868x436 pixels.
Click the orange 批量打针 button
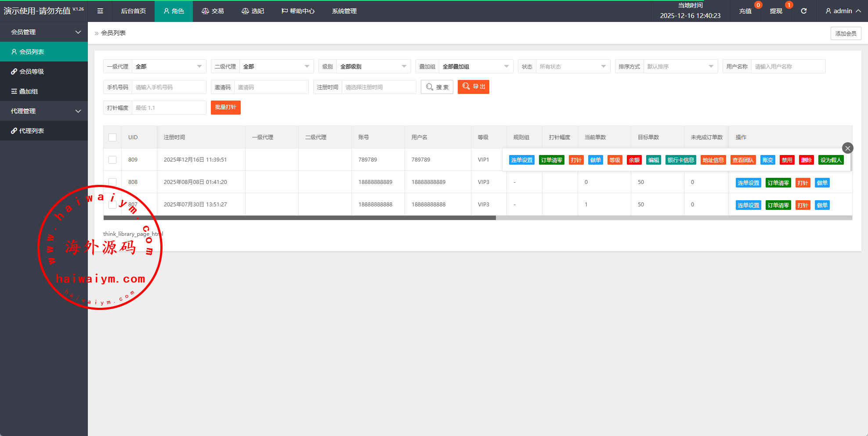[225, 108]
